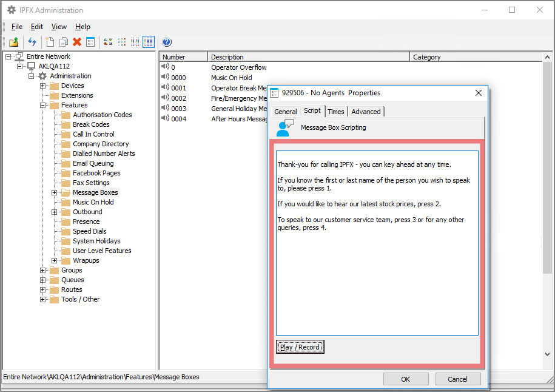Click the AKLQA112 computer icon in tree

[x=31, y=66]
